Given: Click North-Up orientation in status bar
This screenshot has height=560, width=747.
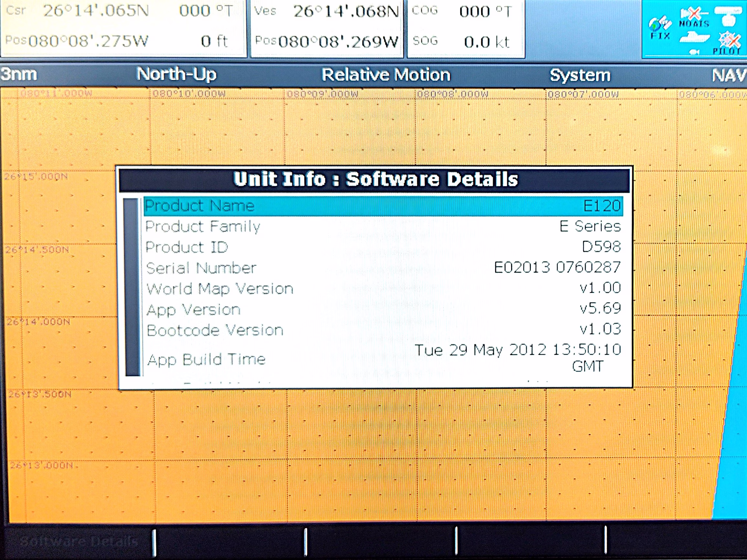Looking at the screenshot, I should tap(176, 74).
